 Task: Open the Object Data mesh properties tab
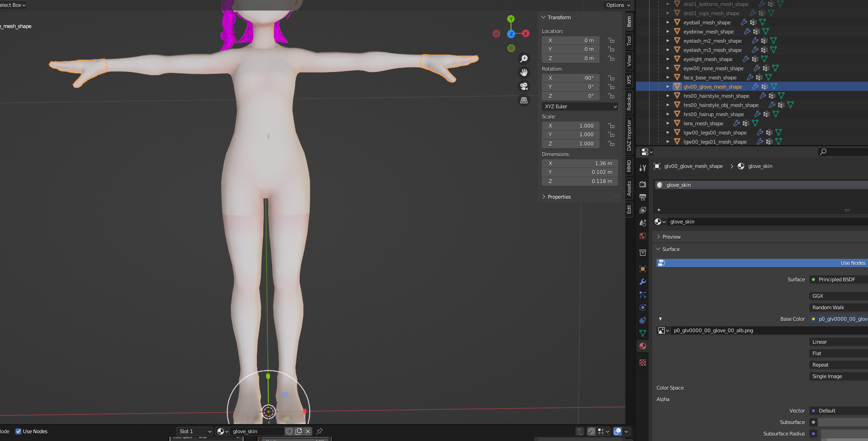click(x=643, y=333)
